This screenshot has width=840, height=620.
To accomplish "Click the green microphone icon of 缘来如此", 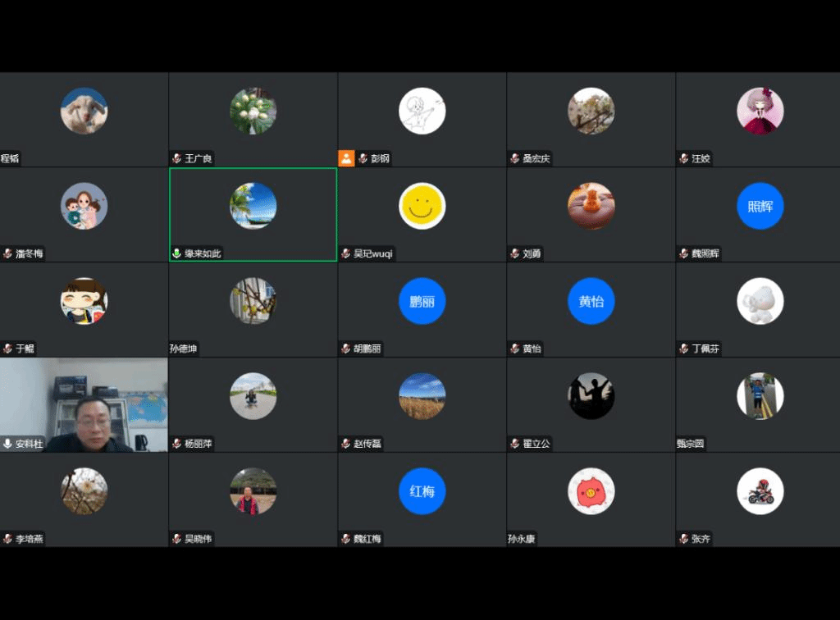I will tap(176, 253).
